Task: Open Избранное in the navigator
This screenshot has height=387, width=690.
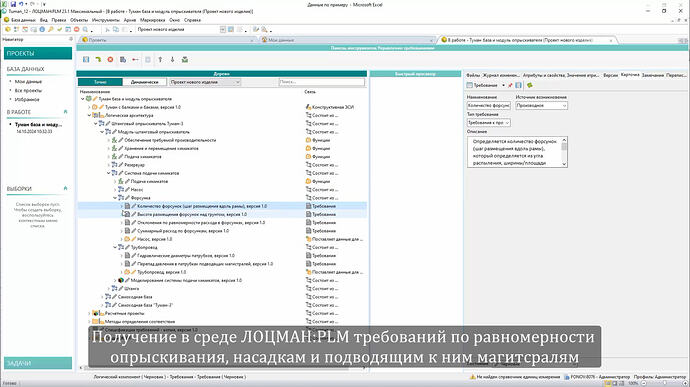Action: [x=27, y=100]
